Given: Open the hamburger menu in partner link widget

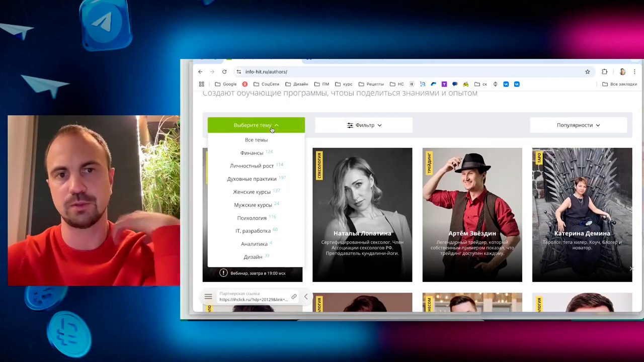Looking at the screenshot, I should point(208,297).
